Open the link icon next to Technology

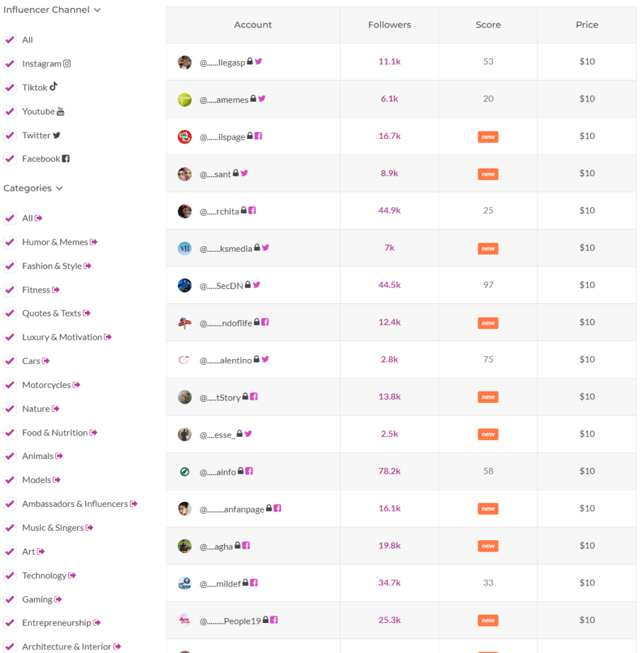point(72,575)
